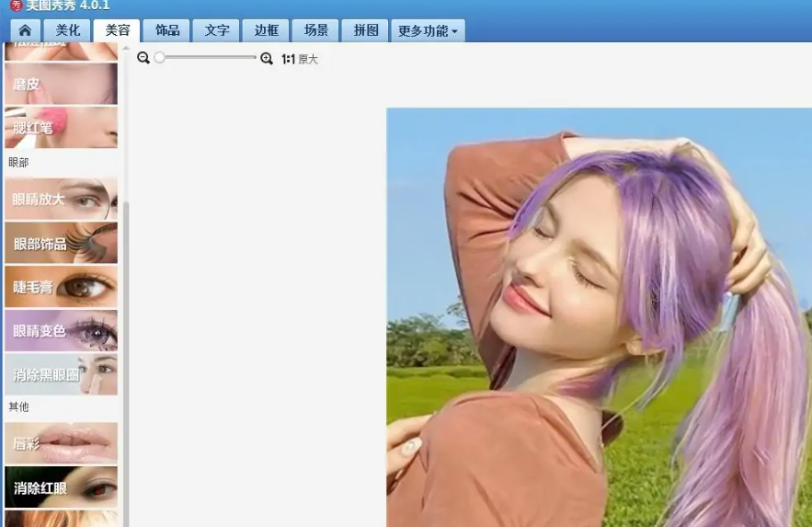This screenshot has height=527, width=812.
Task: Select the 睫毛膏 mascara tool
Action: point(61,287)
